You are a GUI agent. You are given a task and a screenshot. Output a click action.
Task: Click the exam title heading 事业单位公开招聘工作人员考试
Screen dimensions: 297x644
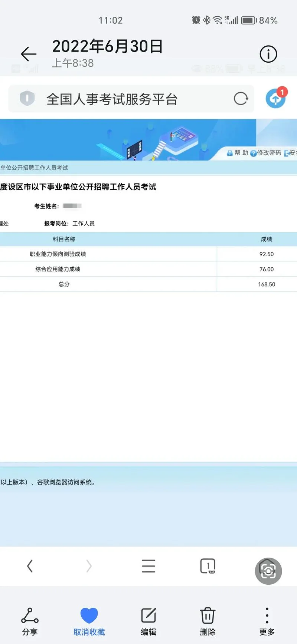(78, 187)
